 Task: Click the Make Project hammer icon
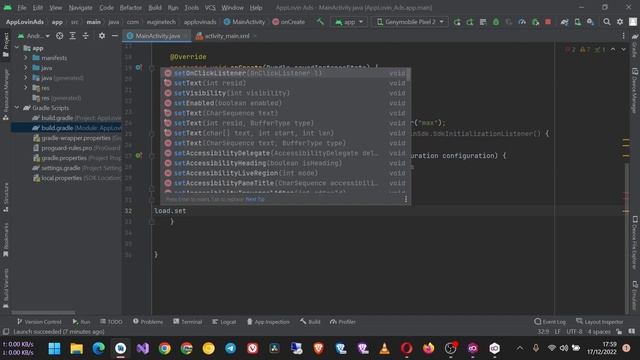[x=320, y=22]
